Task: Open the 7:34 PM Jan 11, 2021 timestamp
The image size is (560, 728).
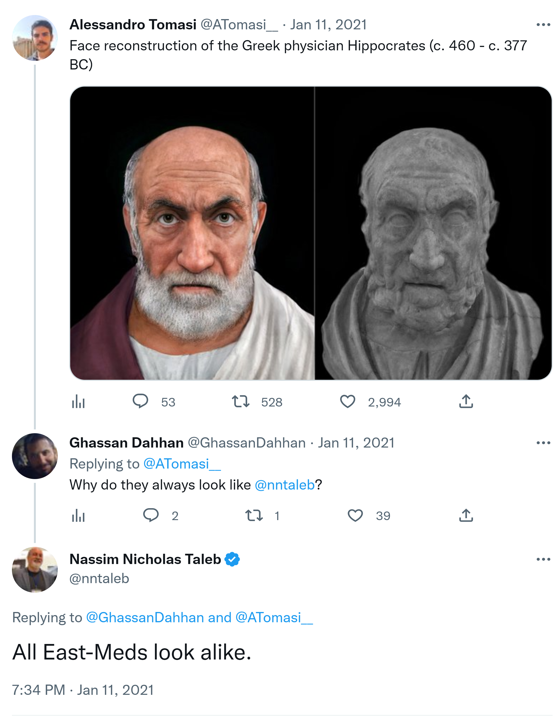Action: tap(83, 690)
